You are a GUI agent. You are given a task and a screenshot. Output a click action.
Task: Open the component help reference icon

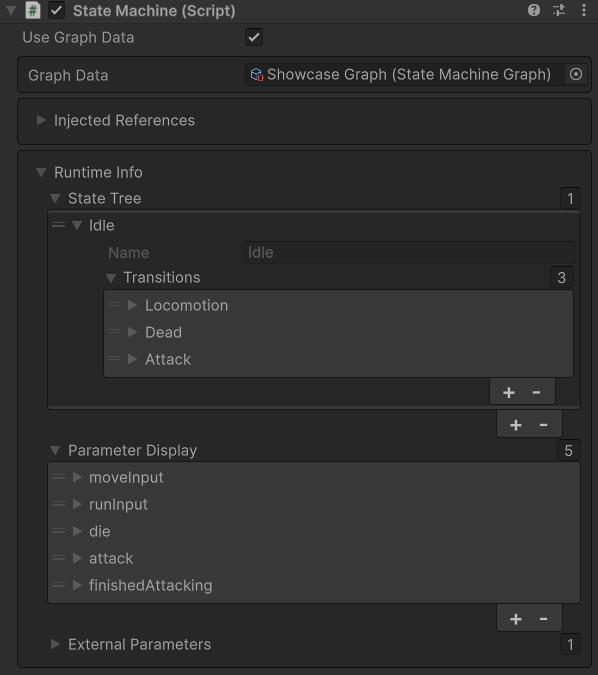534,10
